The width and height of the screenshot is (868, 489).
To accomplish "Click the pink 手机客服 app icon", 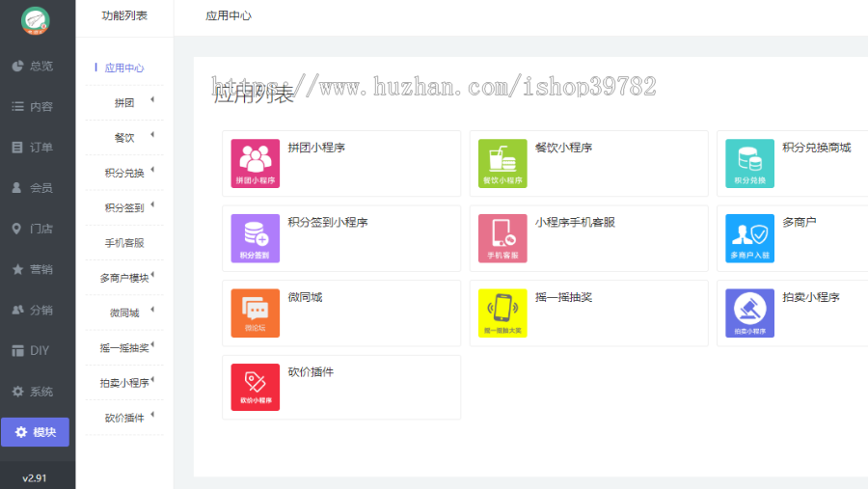I will 502,238.
